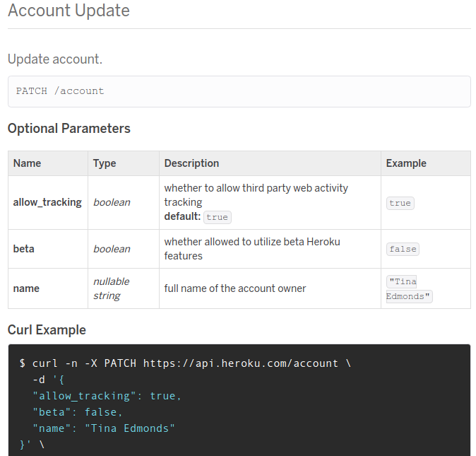Viewport: 476px width, 456px height.
Task: Click the "allow_tracking": true line in code
Action: (x=107, y=396)
